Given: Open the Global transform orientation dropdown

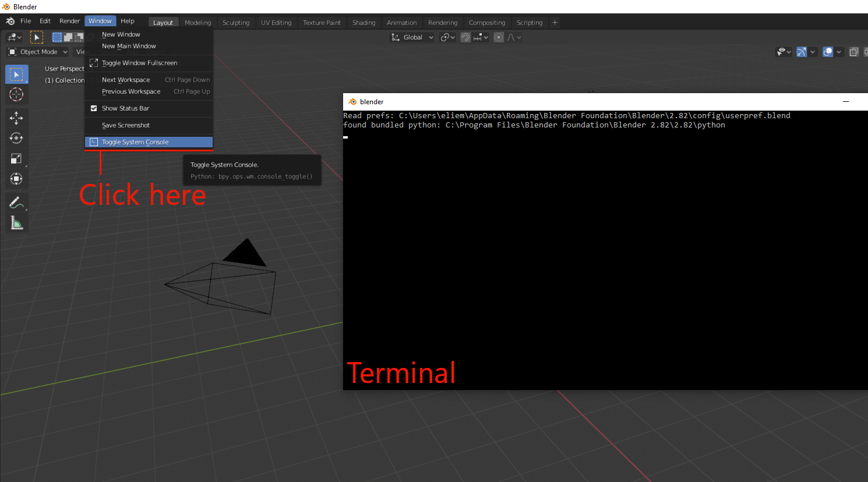Looking at the screenshot, I should 412,37.
